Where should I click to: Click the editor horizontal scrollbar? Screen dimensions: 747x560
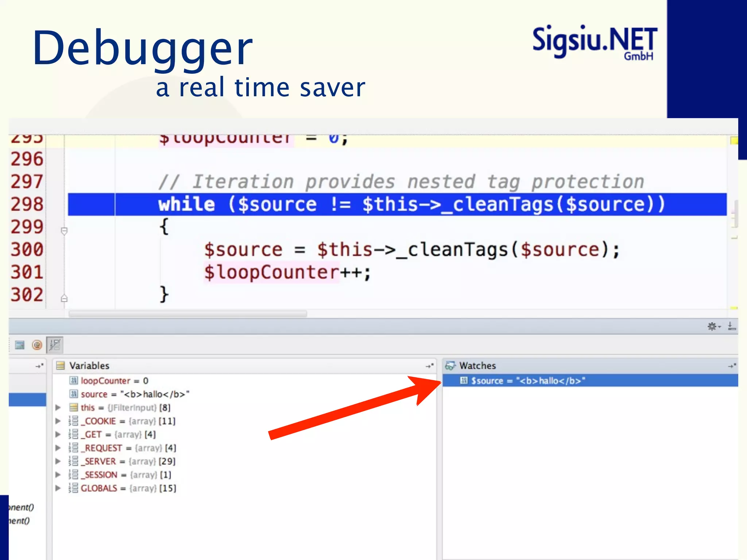tap(188, 314)
